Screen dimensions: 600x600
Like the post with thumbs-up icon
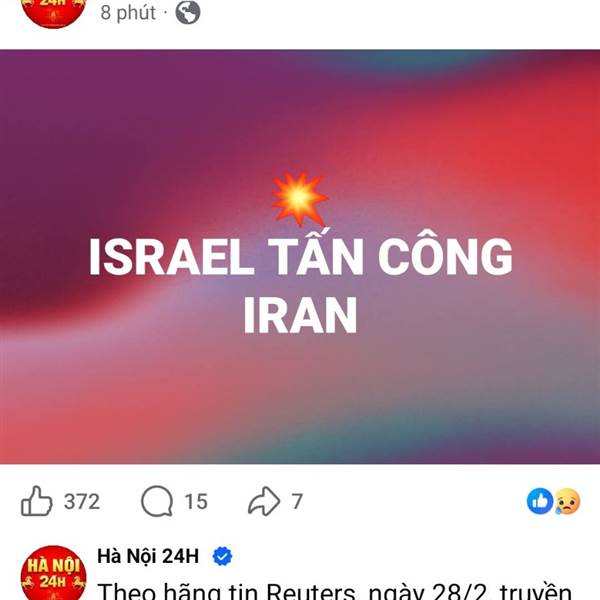pyautogui.click(x=36, y=501)
